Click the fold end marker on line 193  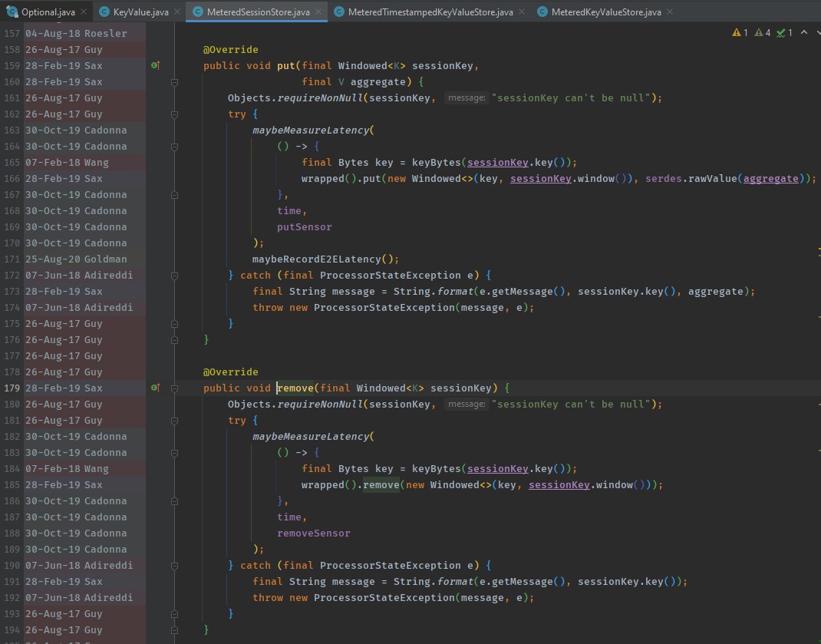click(174, 614)
